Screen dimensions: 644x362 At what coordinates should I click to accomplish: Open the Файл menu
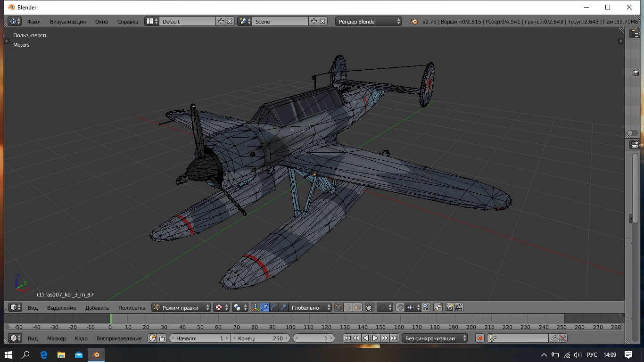pyautogui.click(x=33, y=21)
